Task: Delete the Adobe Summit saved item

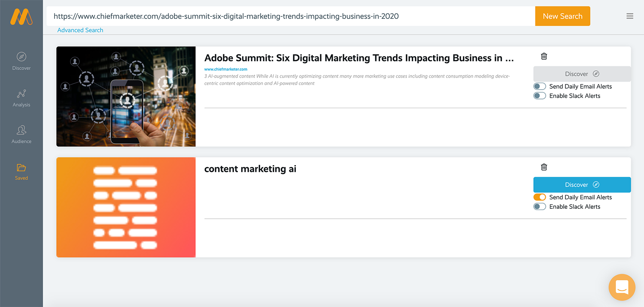Action: 544,56
